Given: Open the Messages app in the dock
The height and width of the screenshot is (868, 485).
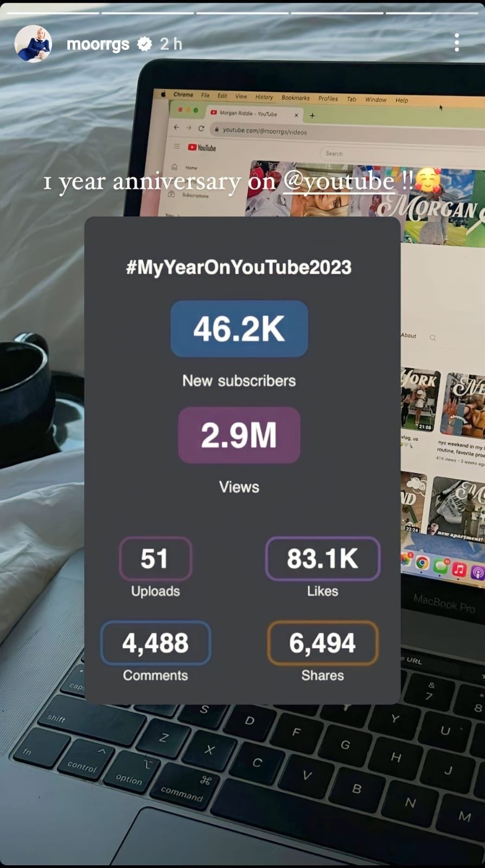Looking at the screenshot, I should tap(441, 566).
